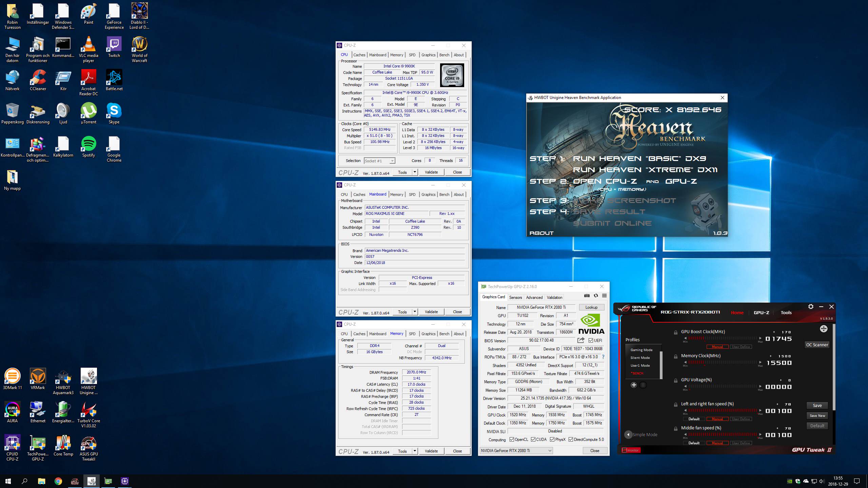868x488 pixels.
Task: Open the Socket #1 selection dropdown in CPU-Z
Action: pyautogui.click(x=379, y=161)
